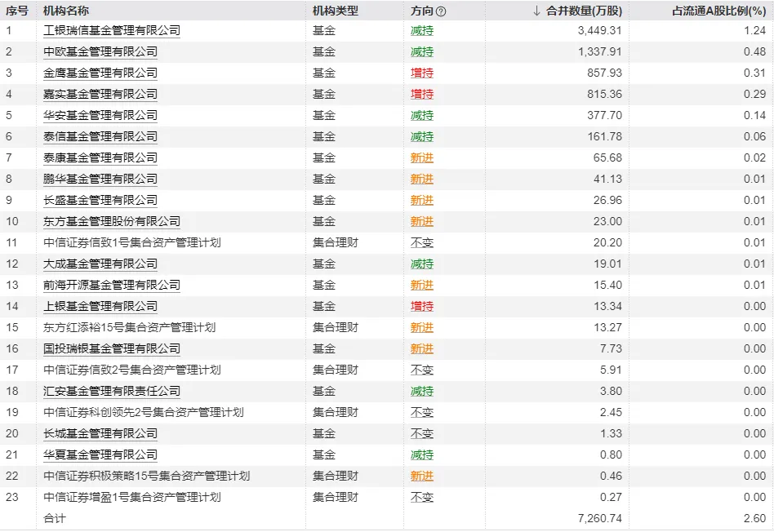Click the 161.78 quantity cell
The image size is (774, 532).
tap(605, 137)
